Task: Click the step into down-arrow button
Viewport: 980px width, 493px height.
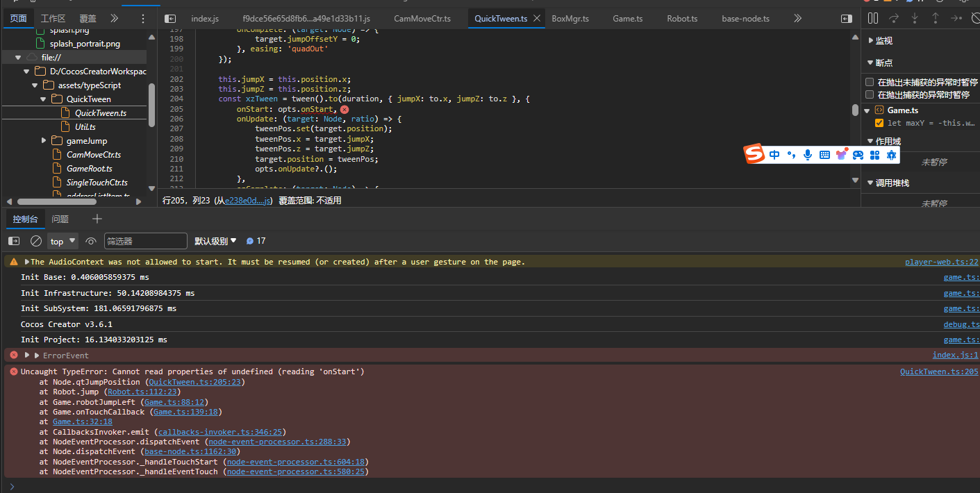Action: [x=915, y=19]
